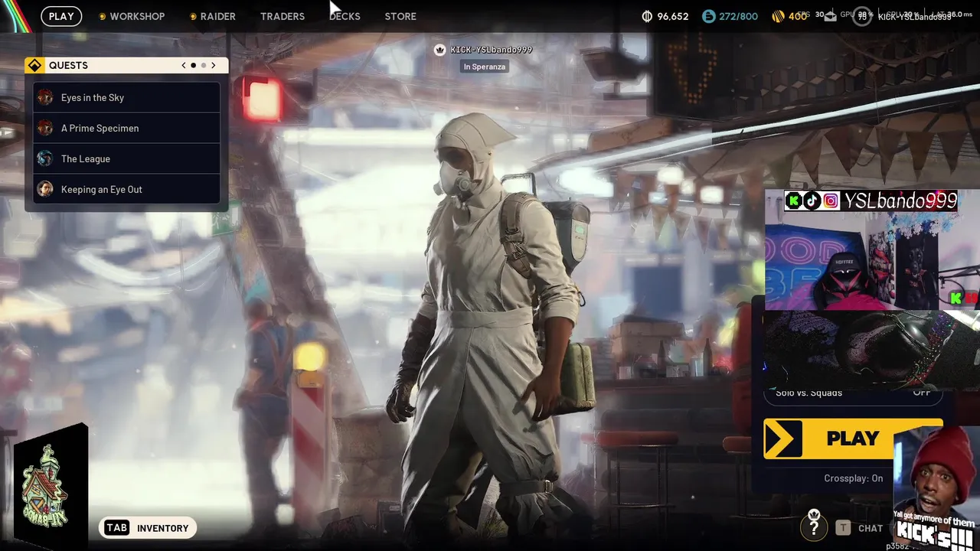Screen dimensions: 980x551
Task: Open the Keeping an Eye Out quest
Action: point(126,189)
